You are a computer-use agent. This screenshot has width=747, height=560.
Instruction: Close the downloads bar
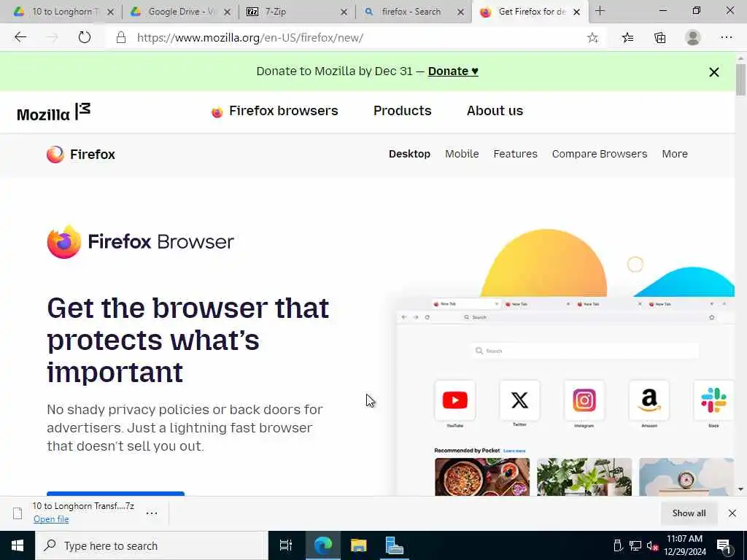coord(732,513)
